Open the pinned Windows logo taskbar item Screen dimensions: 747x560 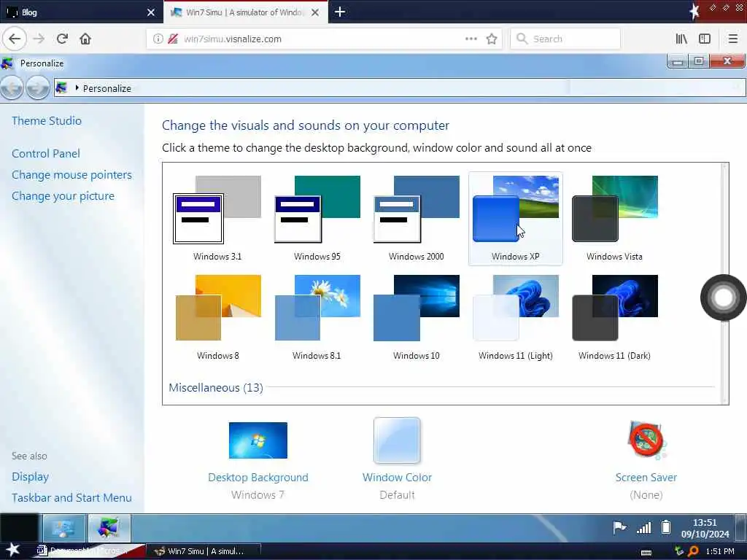coord(64,528)
